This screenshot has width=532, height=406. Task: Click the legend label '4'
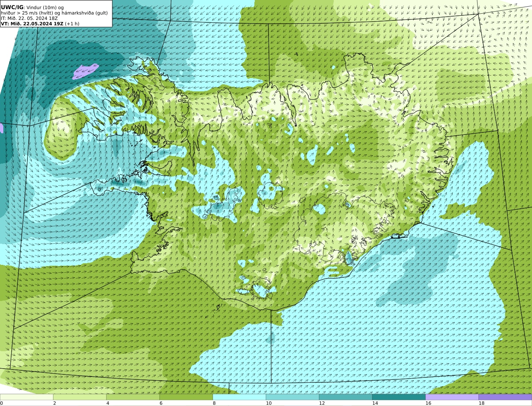108,403
